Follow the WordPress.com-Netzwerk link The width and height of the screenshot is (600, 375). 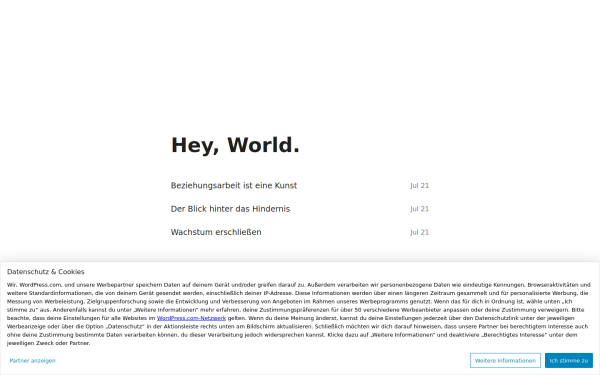click(191, 318)
